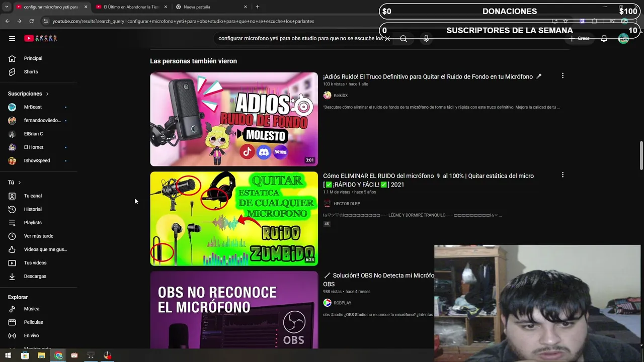Play the 'Adios ruido de fondo' thumbnail
This screenshot has width=644, height=362.
[234, 119]
